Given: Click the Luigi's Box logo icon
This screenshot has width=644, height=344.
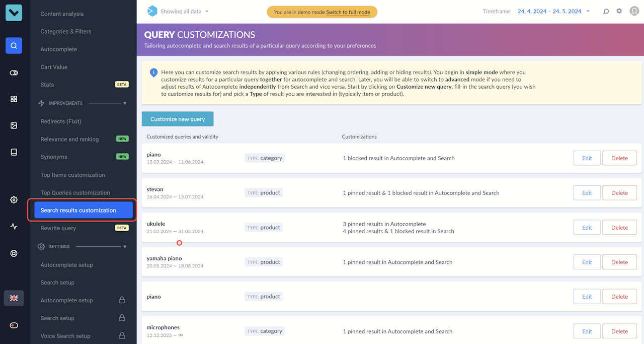Looking at the screenshot, I should tap(14, 13).
